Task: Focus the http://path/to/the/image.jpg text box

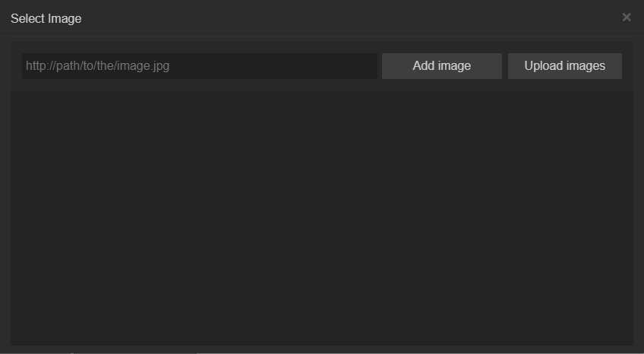Action: click(199, 66)
